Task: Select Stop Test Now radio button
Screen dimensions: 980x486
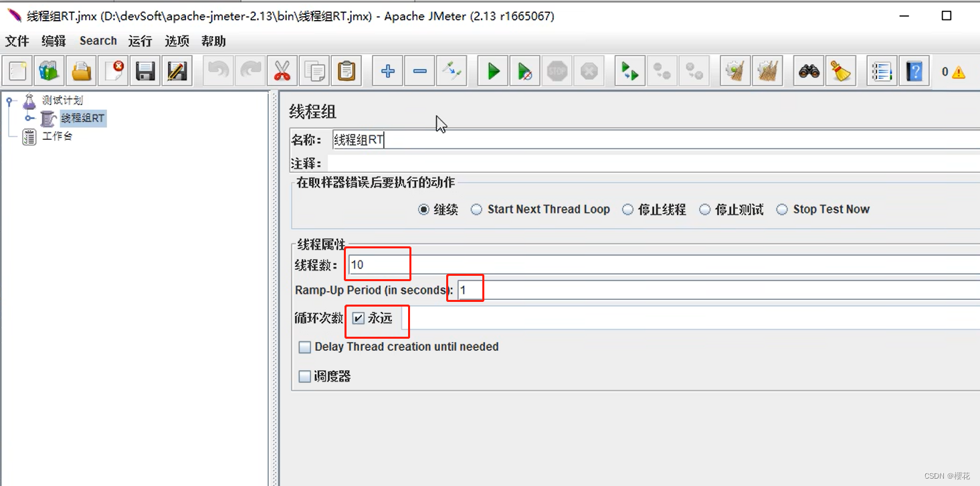Action: coord(782,210)
